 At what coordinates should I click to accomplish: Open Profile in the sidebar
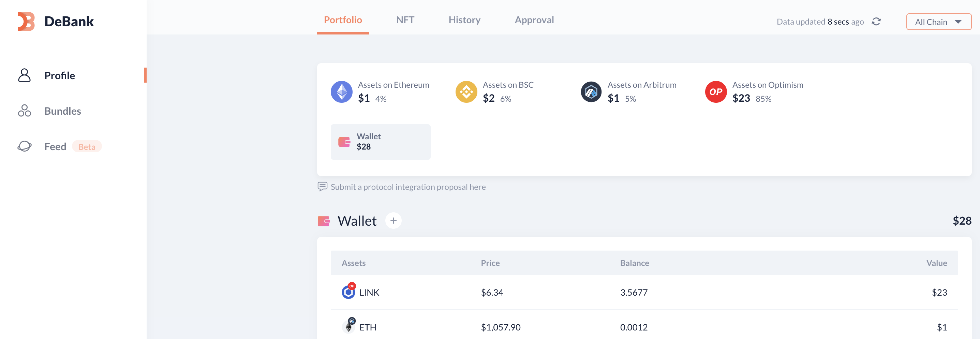pyautogui.click(x=59, y=75)
